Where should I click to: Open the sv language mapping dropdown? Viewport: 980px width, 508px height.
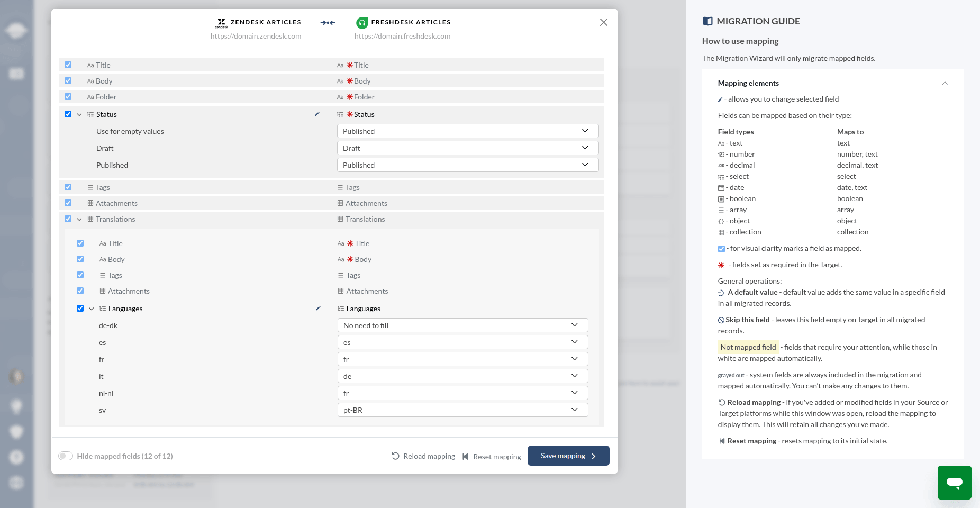click(x=462, y=410)
